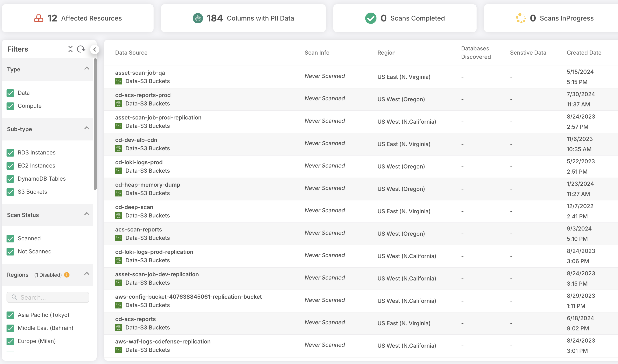Click the Scans Completed green checkmark icon
This screenshot has height=364, width=618.
pyautogui.click(x=370, y=18)
